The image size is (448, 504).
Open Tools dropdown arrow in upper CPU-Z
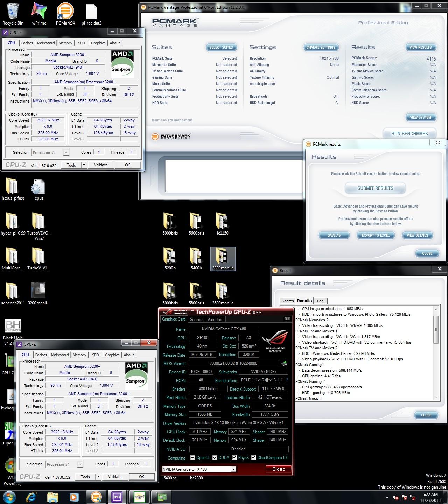click(84, 165)
